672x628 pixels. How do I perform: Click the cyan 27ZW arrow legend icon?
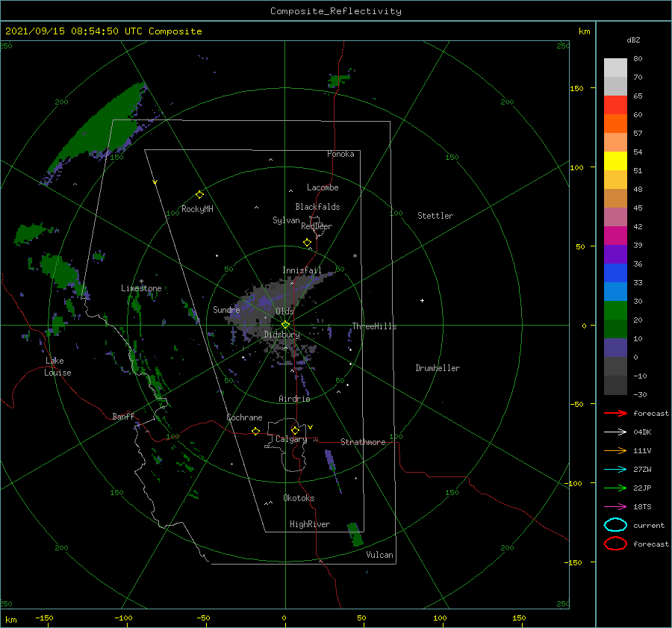click(615, 470)
